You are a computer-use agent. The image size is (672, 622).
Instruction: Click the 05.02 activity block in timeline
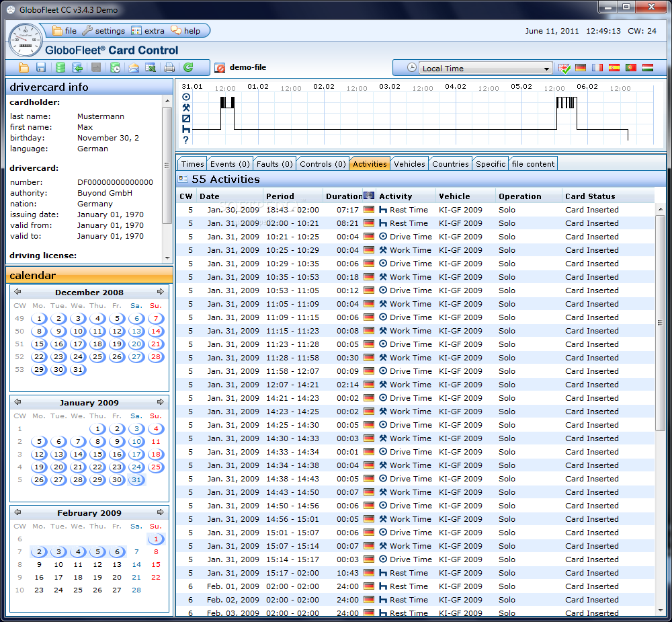point(566,102)
